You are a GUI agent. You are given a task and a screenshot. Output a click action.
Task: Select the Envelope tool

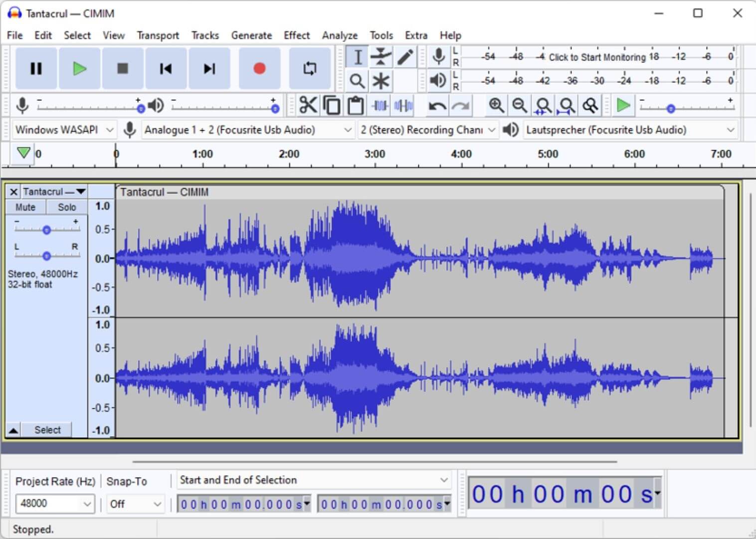[x=381, y=56]
